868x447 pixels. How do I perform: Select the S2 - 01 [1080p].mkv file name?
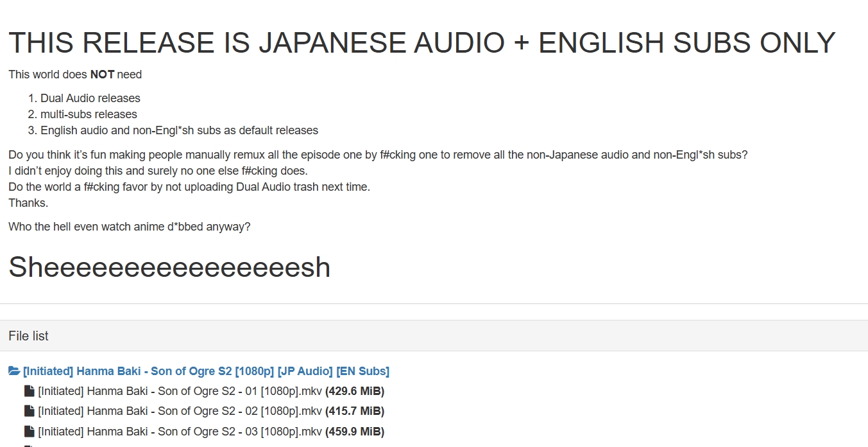pos(180,391)
